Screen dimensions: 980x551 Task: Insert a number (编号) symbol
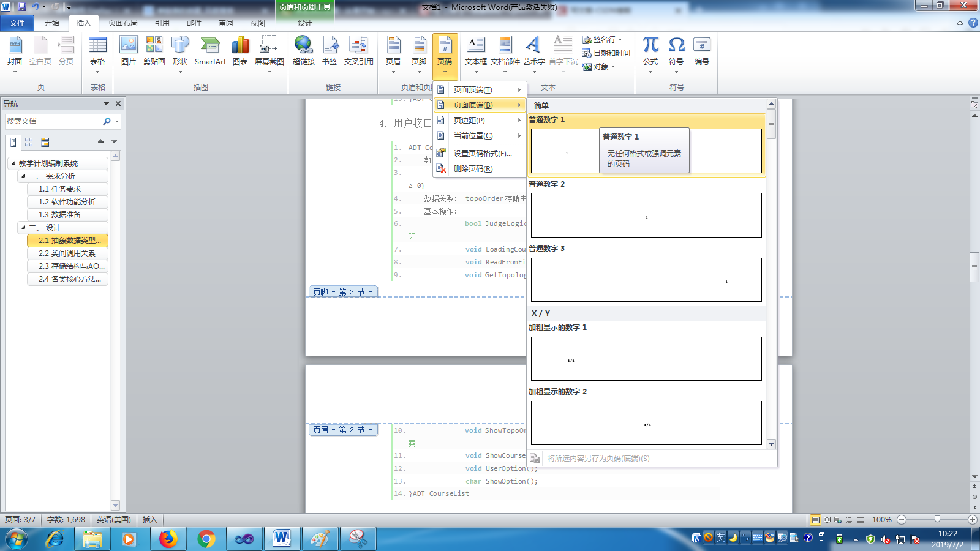tap(702, 51)
